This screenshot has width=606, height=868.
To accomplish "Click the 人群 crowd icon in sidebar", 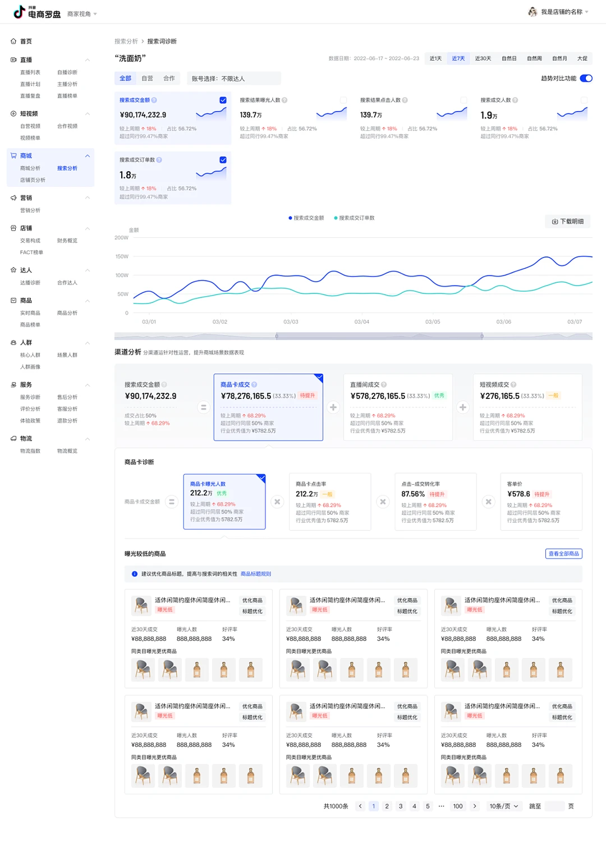I will pyautogui.click(x=13, y=343).
